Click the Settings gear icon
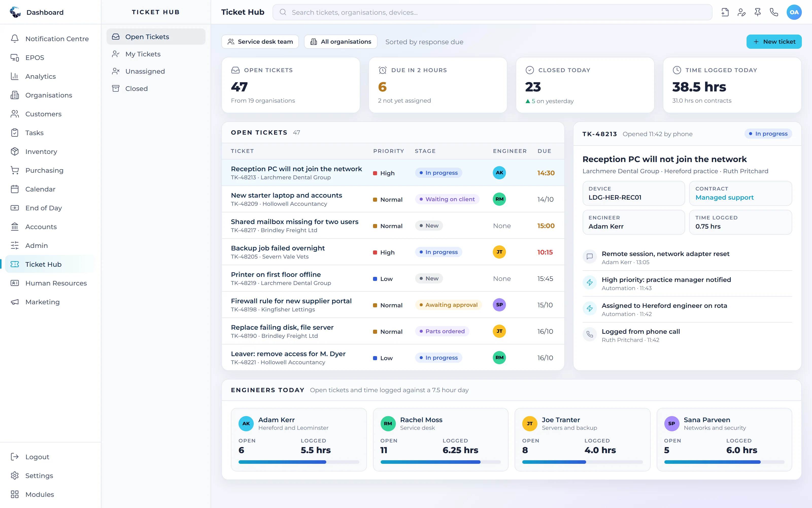Screen dimensions: 812x508 [x=15, y=476]
